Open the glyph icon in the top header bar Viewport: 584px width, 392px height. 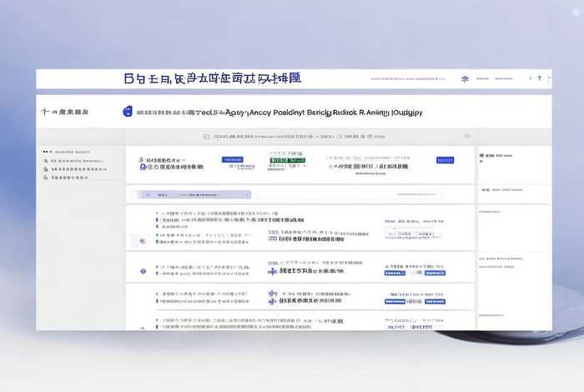(465, 79)
